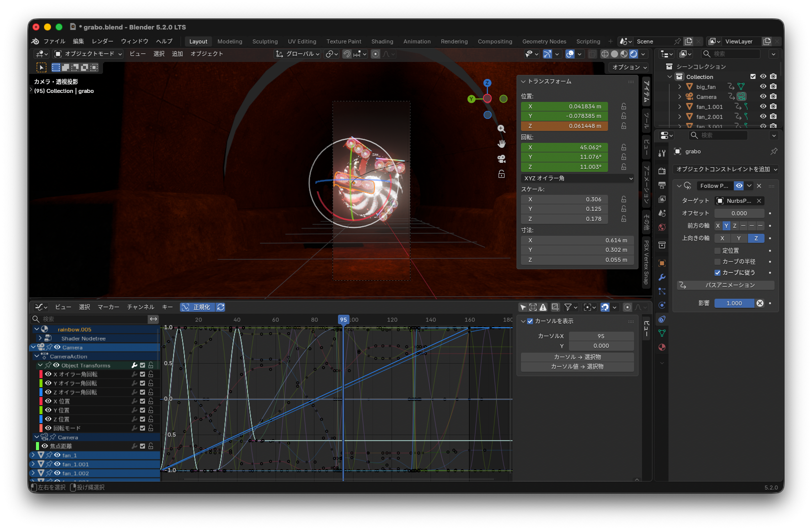Open the graph editor チャンネル menu

pyautogui.click(x=140, y=307)
